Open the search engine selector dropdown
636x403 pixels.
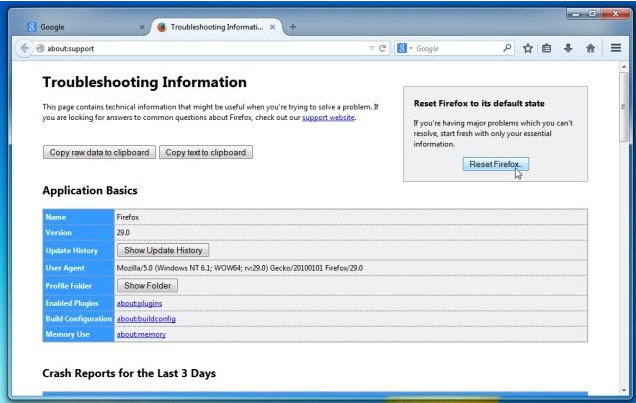(x=404, y=48)
